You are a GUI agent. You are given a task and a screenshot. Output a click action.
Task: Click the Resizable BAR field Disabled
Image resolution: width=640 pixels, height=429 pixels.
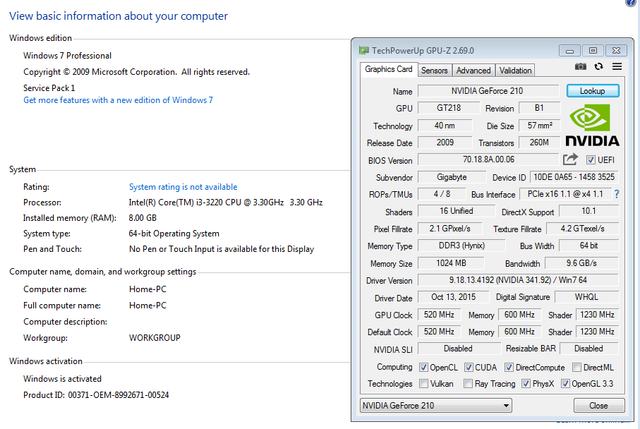(589, 349)
